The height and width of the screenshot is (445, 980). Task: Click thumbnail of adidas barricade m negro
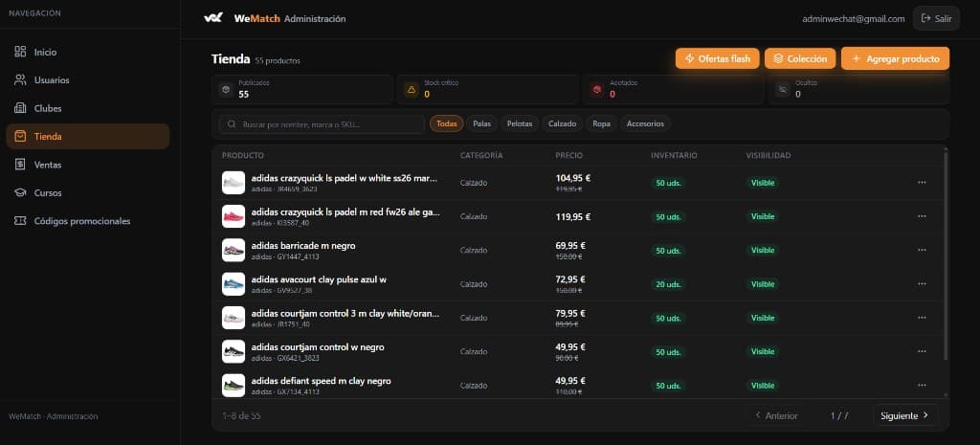tap(234, 250)
